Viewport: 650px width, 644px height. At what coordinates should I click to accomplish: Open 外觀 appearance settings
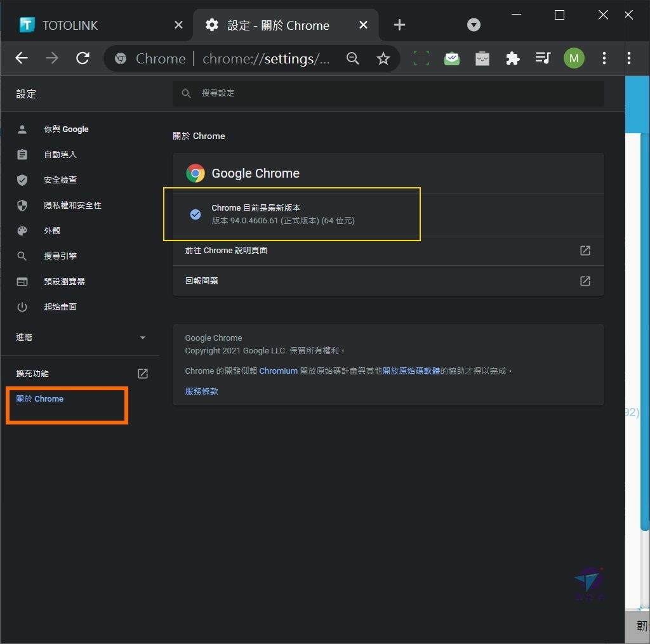point(52,230)
